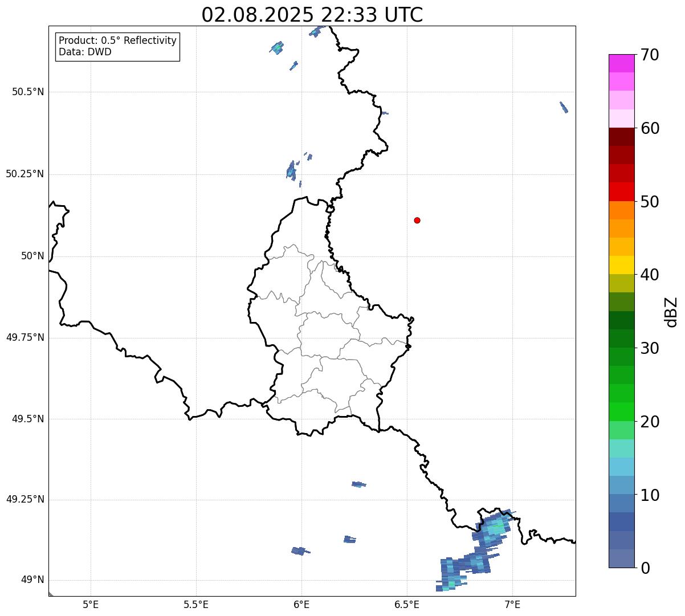Click the 6°E longitude label

pyautogui.click(x=301, y=604)
